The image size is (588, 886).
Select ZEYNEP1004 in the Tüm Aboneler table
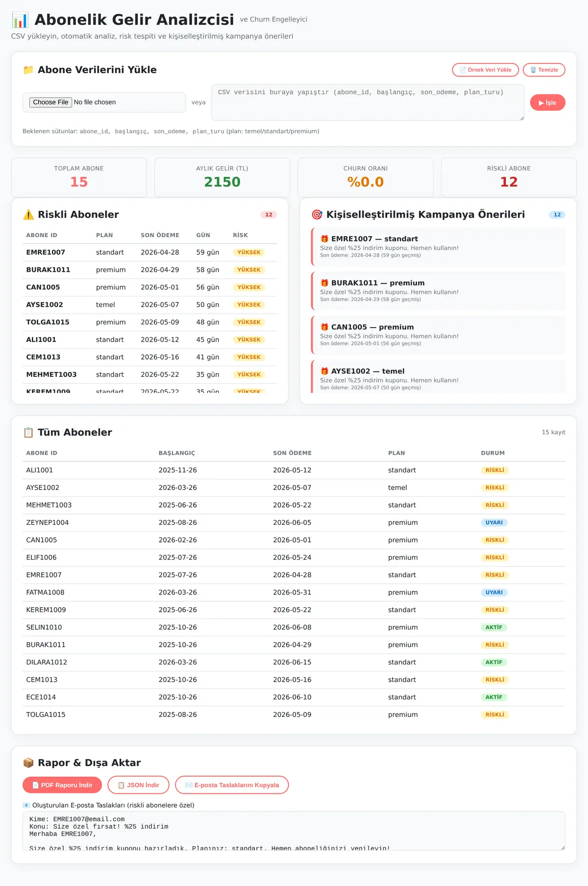[48, 522]
